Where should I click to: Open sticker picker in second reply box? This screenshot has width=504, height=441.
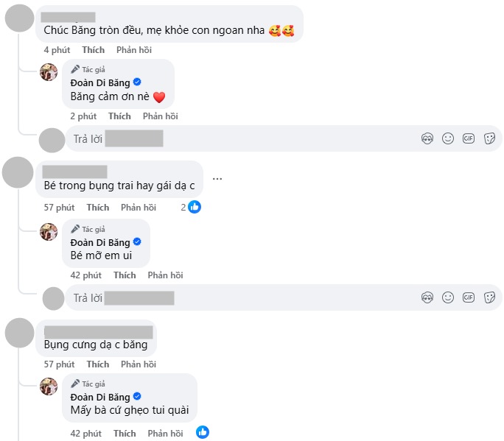point(489,297)
